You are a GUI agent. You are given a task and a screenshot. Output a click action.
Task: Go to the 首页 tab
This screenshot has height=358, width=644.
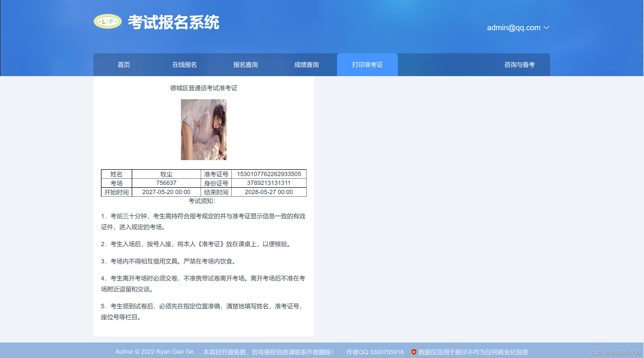coord(124,65)
